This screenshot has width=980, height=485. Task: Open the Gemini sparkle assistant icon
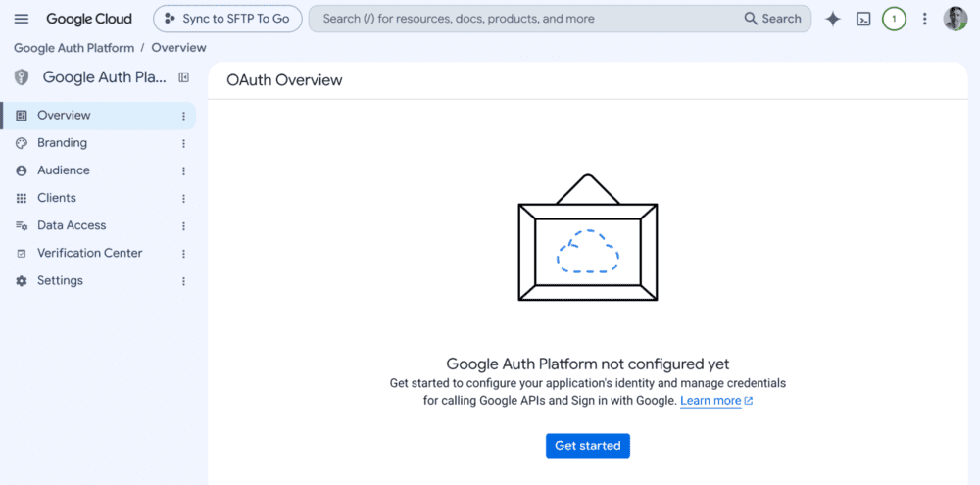click(832, 19)
